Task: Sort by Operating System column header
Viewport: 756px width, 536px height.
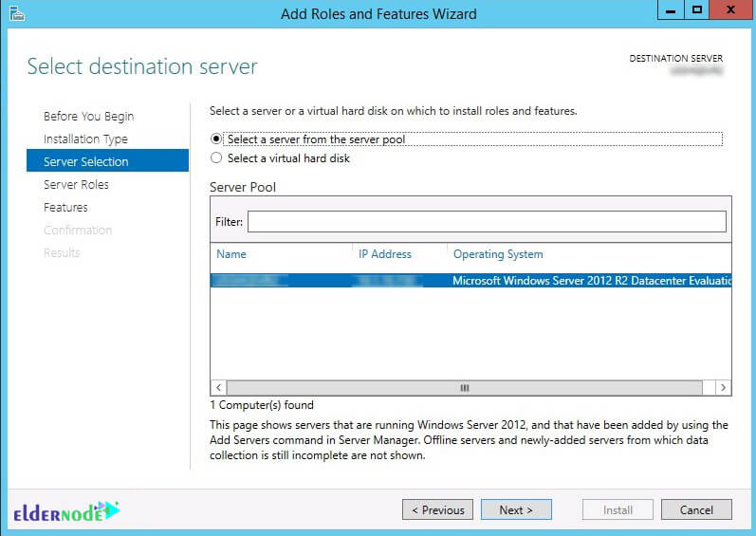Action: pyautogui.click(x=498, y=254)
